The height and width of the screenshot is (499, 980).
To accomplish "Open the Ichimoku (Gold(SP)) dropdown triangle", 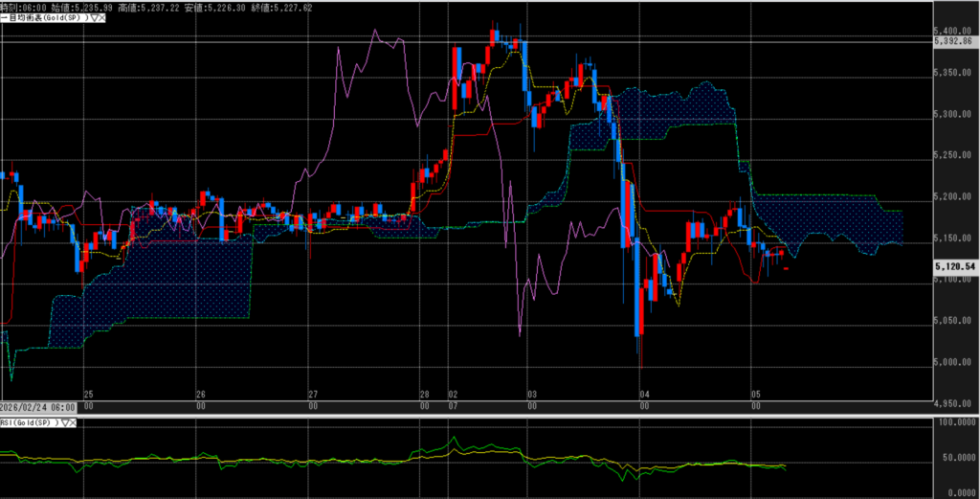I will 92,17.
